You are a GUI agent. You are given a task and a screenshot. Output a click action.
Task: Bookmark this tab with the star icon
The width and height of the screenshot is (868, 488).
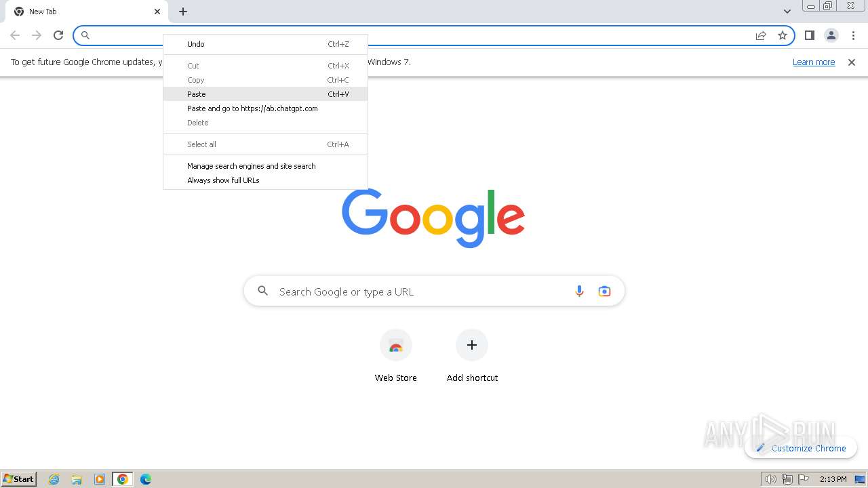point(783,35)
